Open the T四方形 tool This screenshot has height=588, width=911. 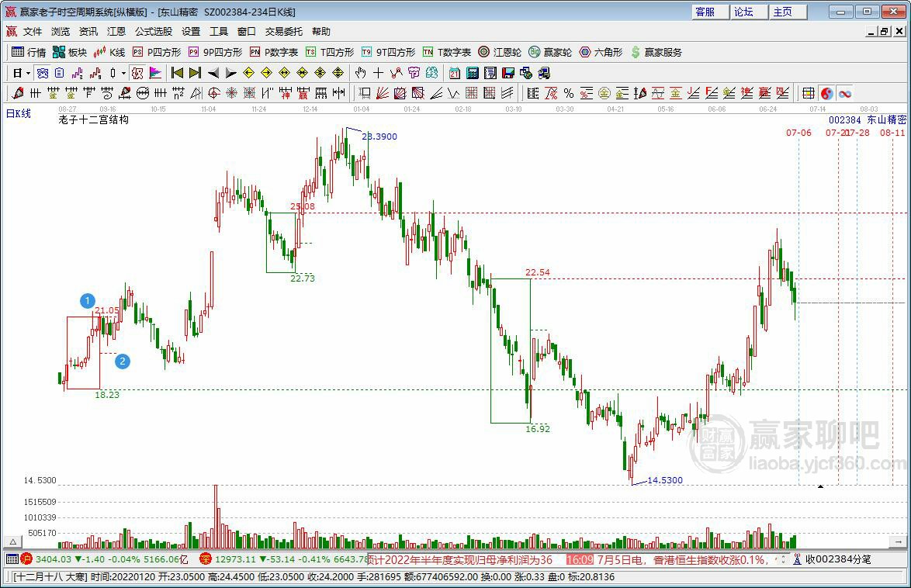coord(330,52)
